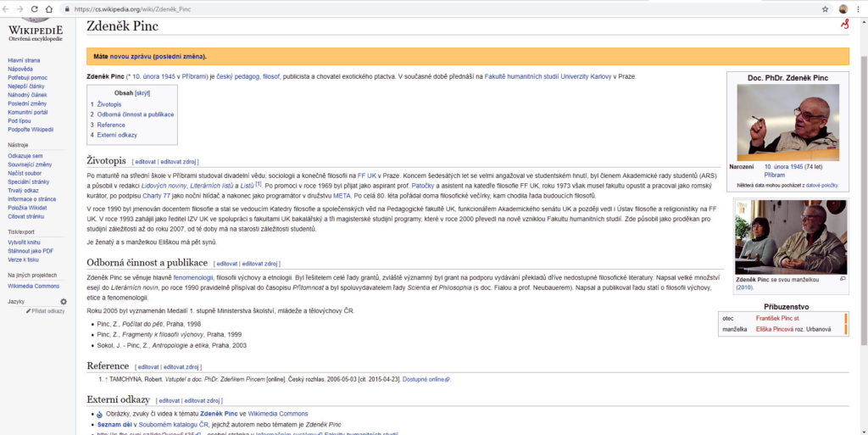Collapse contents with skrýt toggle
This screenshot has width=868, height=435.
pyautogui.click(x=142, y=93)
